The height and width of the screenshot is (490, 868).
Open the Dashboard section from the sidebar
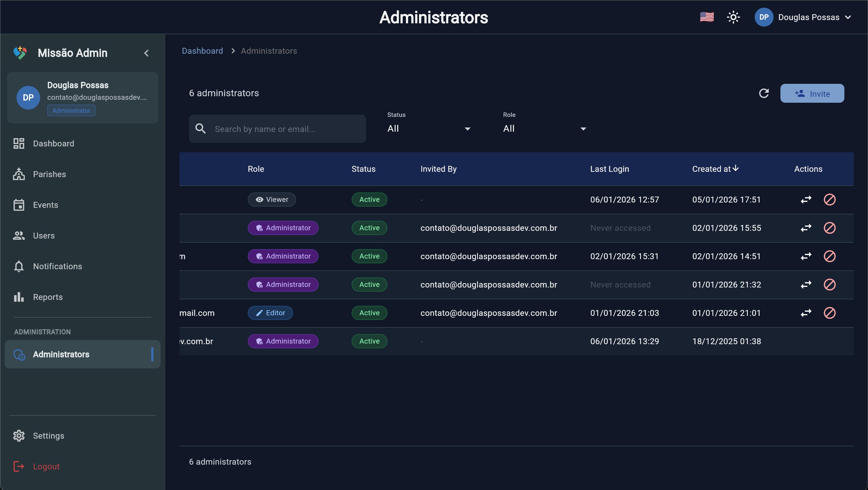coord(53,143)
